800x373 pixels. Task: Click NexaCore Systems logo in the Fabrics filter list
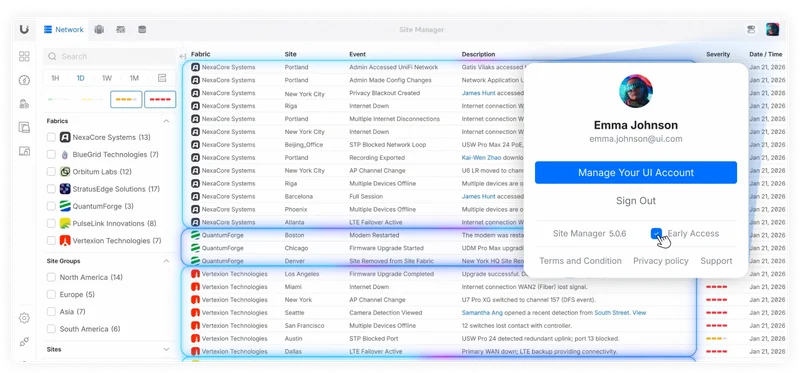point(65,137)
